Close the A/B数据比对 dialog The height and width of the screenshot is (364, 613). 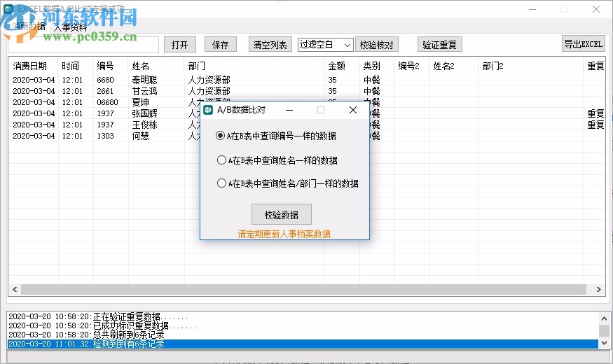(353, 110)
